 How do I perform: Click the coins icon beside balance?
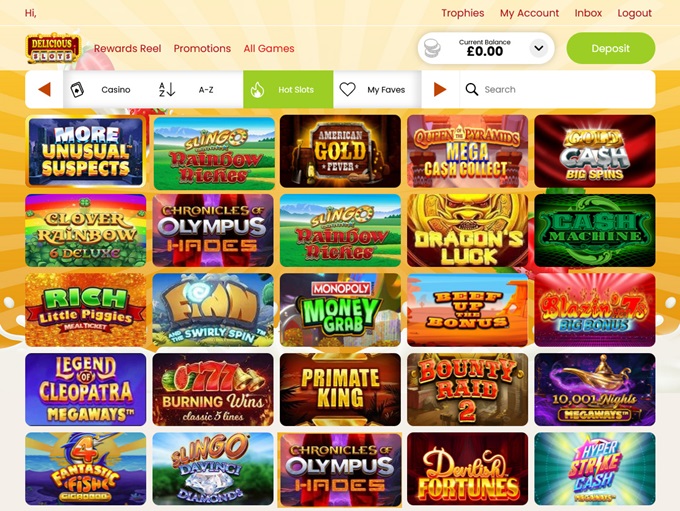432,48
